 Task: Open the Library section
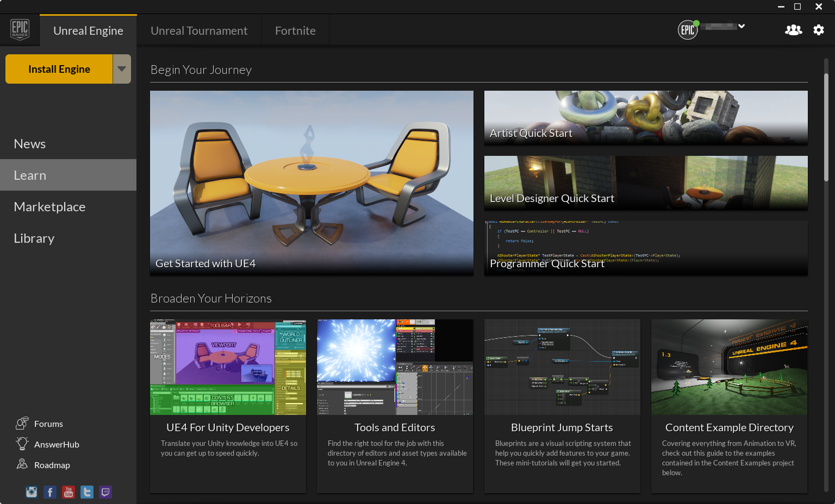[68, 238]
